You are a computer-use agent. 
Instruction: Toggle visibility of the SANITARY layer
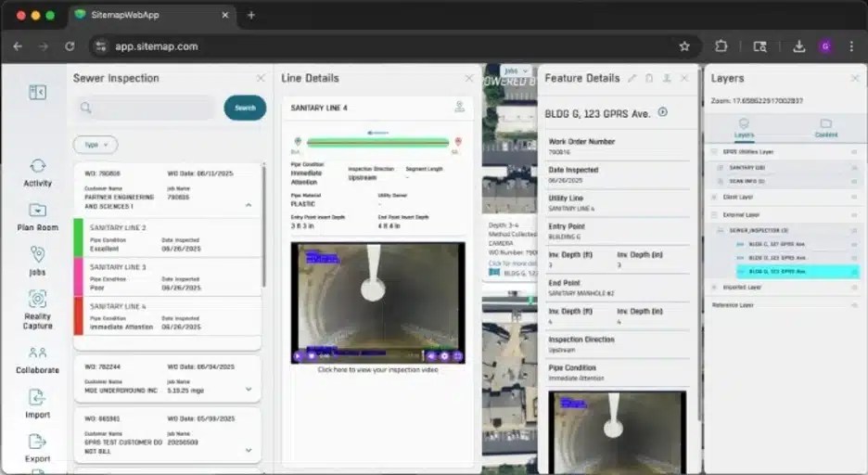(x=854, y=167)
